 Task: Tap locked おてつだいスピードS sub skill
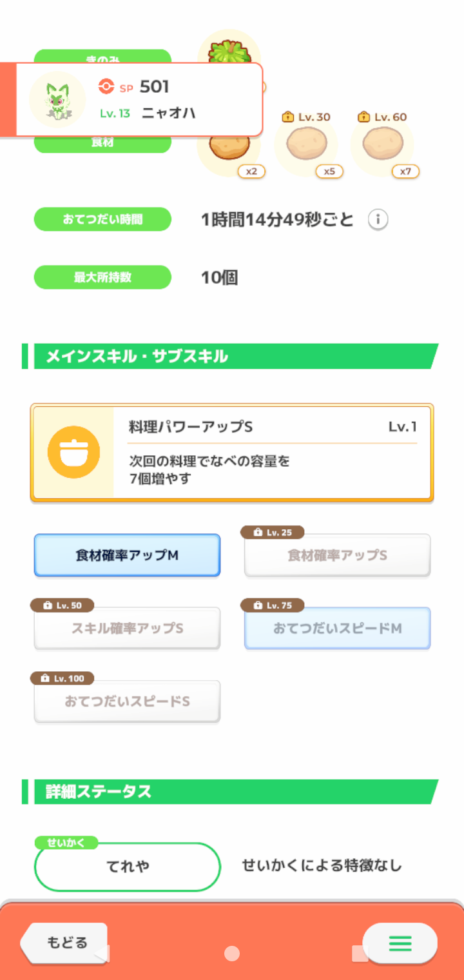click(127, 701)
